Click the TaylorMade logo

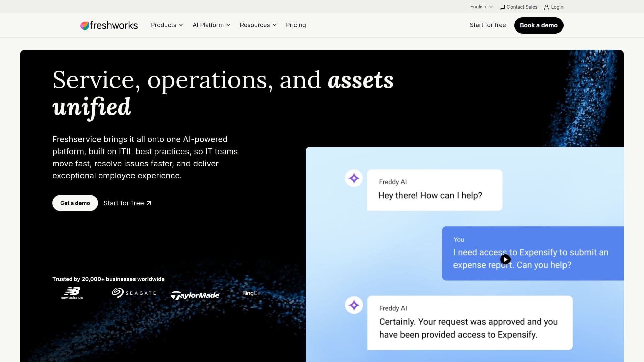[195, 295]
